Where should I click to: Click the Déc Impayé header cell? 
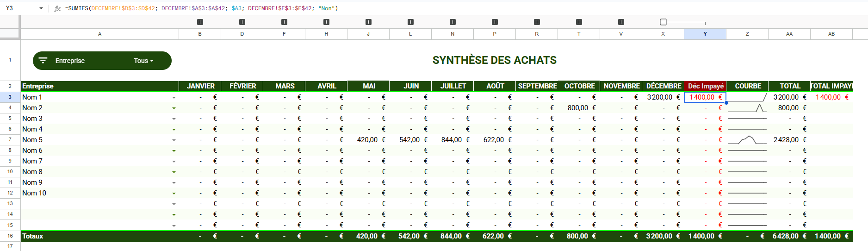[x=705, y=86]
